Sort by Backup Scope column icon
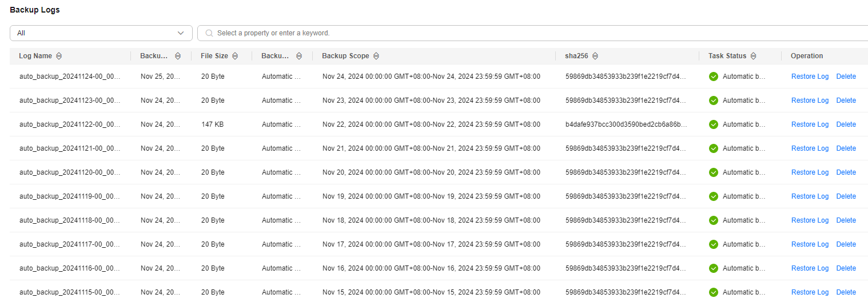Screen dimensions: 868x302 (x=376, y=56)
